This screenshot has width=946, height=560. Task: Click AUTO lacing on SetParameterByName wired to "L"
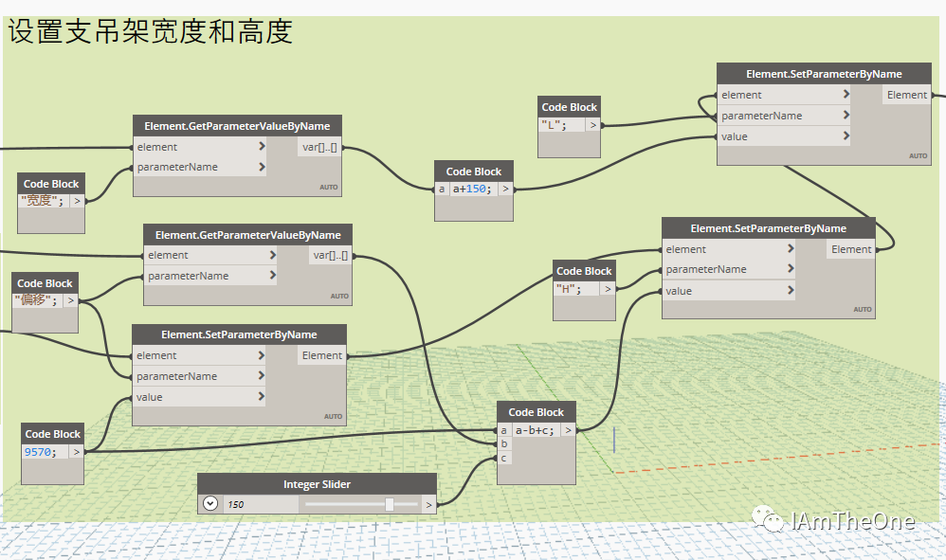tap(919, 155)
